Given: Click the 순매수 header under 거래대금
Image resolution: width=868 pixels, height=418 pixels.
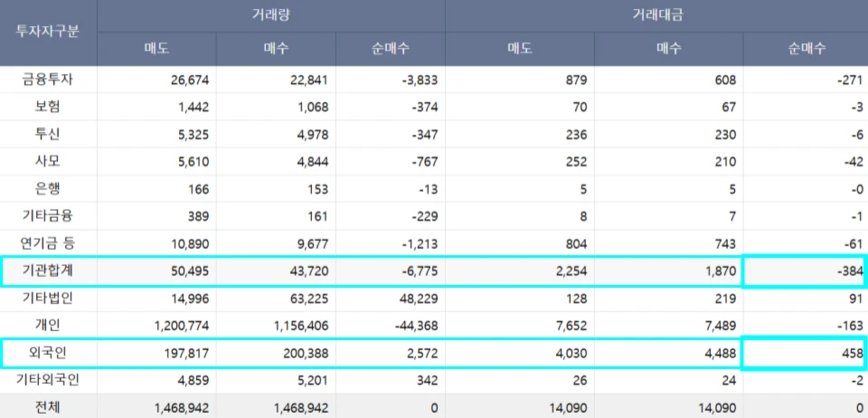Looking at the screenshot, I should 806,49.
